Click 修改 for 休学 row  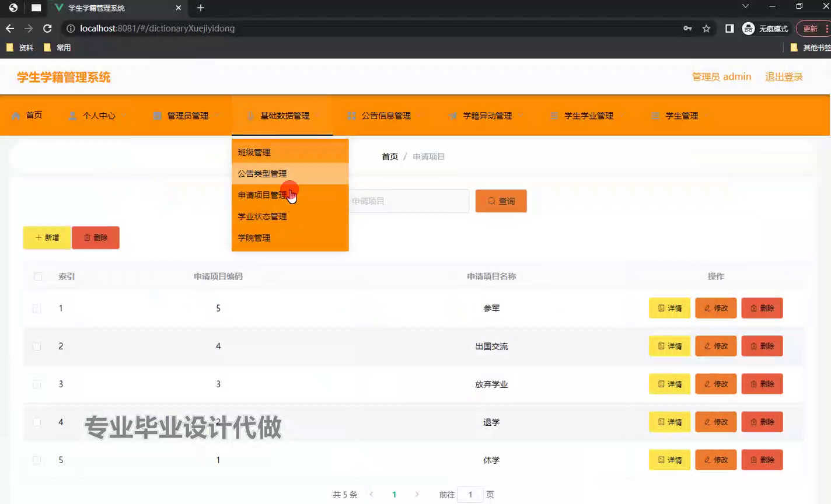tap(716, 460)
